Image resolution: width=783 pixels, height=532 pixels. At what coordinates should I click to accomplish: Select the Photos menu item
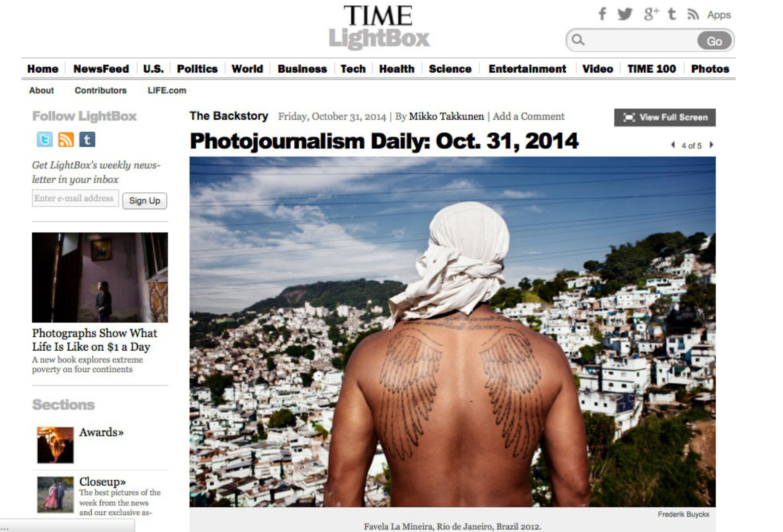(710, 69)
